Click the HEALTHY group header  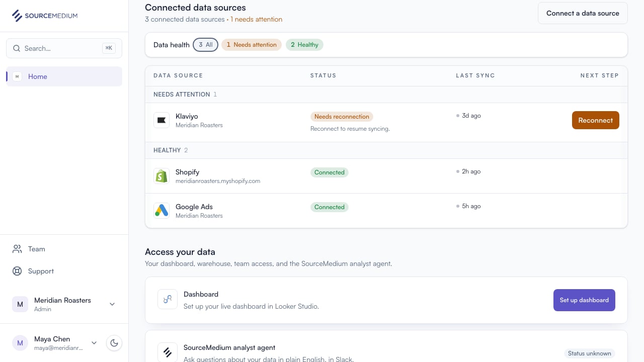pyautogui.click(x=167, y=150)
